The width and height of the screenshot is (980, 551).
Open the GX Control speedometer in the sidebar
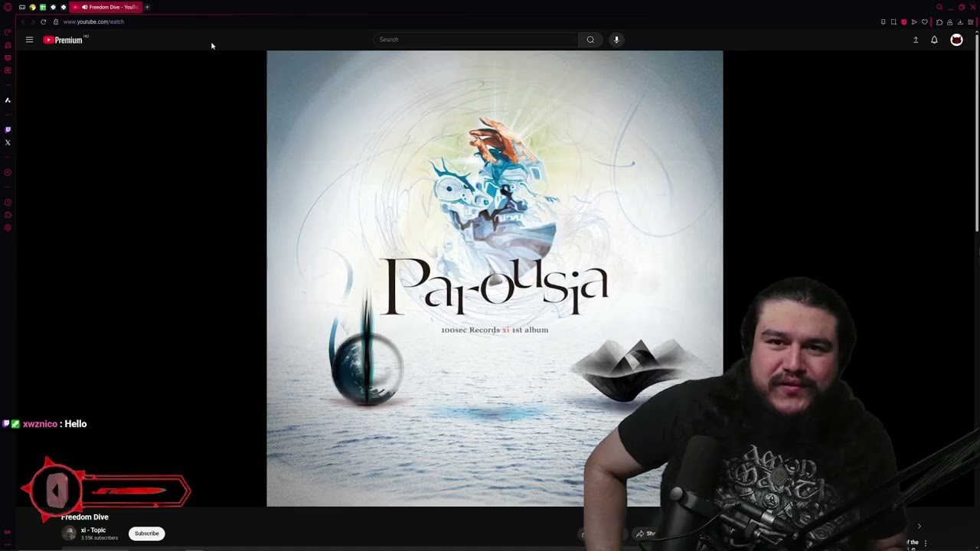coord(8,32)
